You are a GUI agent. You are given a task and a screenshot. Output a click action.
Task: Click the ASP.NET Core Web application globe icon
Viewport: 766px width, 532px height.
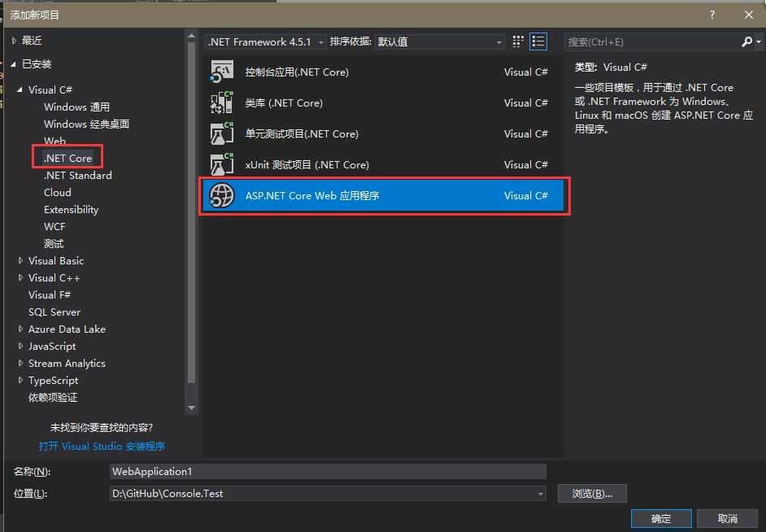[x=222, y=195]
